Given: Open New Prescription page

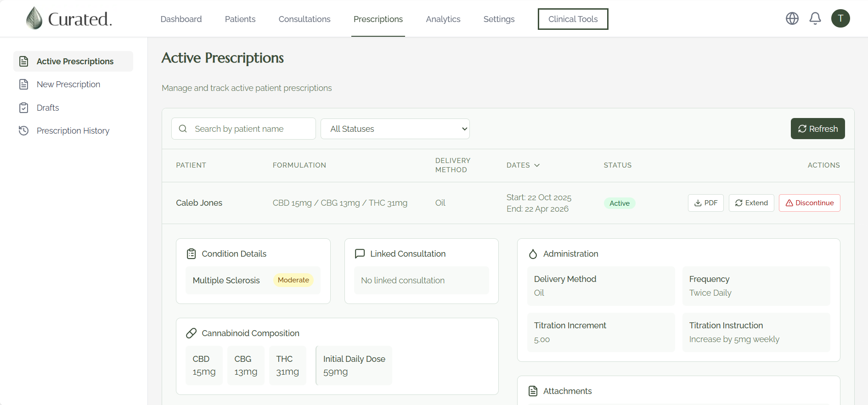Looking at the screenshot, I should (x=68, y=84).
